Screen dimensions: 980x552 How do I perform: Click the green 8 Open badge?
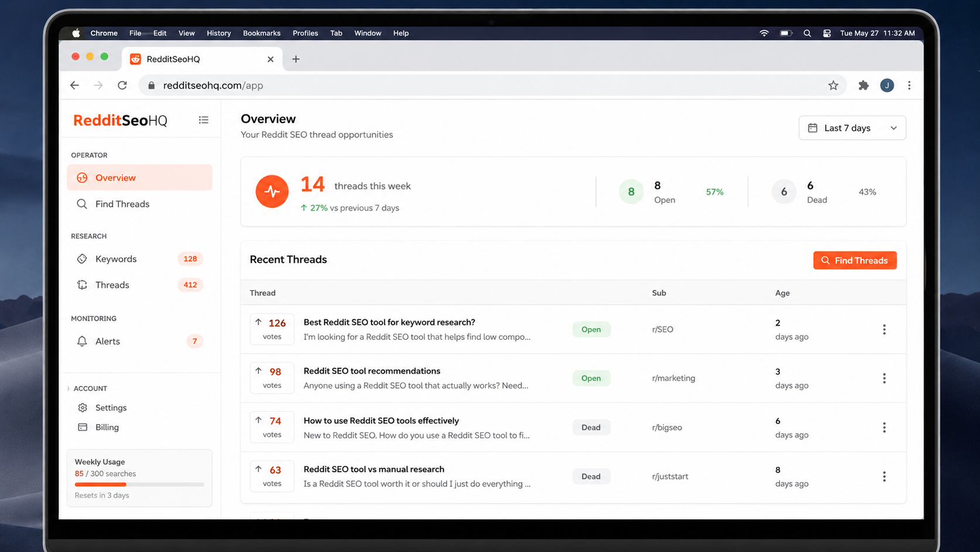point(631,192)
